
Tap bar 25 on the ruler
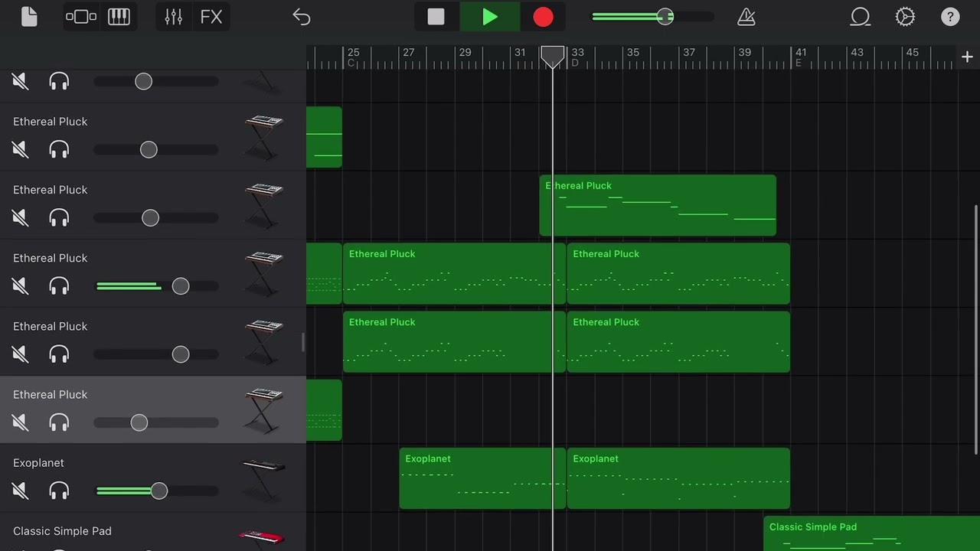[x=353, y=52]
